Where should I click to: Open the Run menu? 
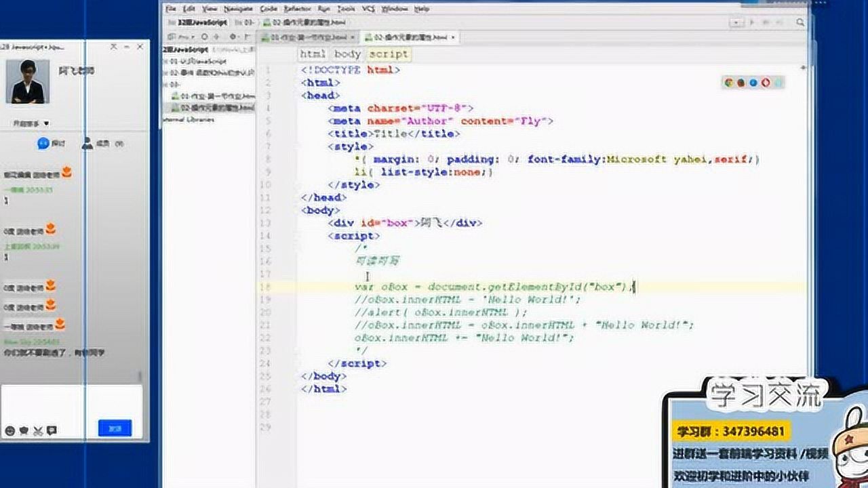click(x=324, y=9)
